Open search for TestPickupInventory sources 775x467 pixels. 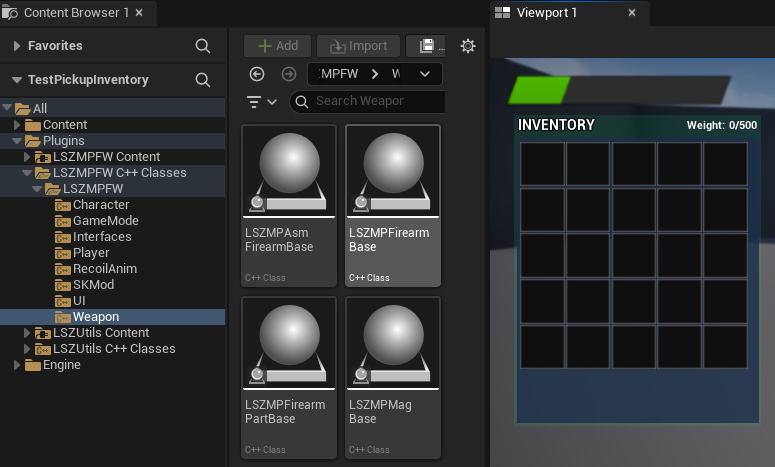pyautogui.click(x=203, y=80)
